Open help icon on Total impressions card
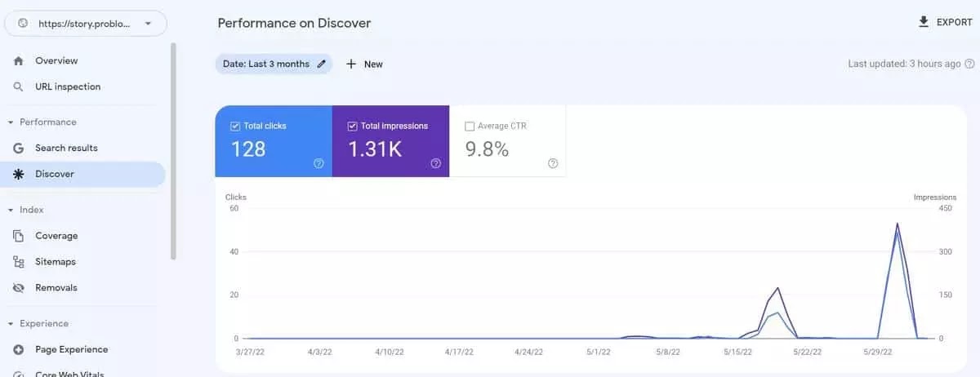This screenshot has height=377, width=980. point(435,163)
